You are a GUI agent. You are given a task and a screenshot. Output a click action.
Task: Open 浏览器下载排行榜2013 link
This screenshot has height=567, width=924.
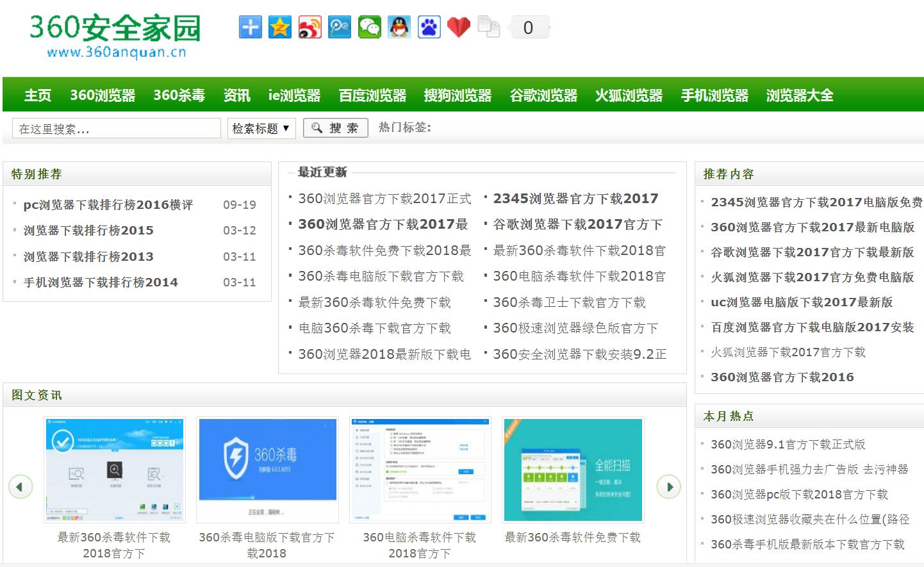coord(88,257)
